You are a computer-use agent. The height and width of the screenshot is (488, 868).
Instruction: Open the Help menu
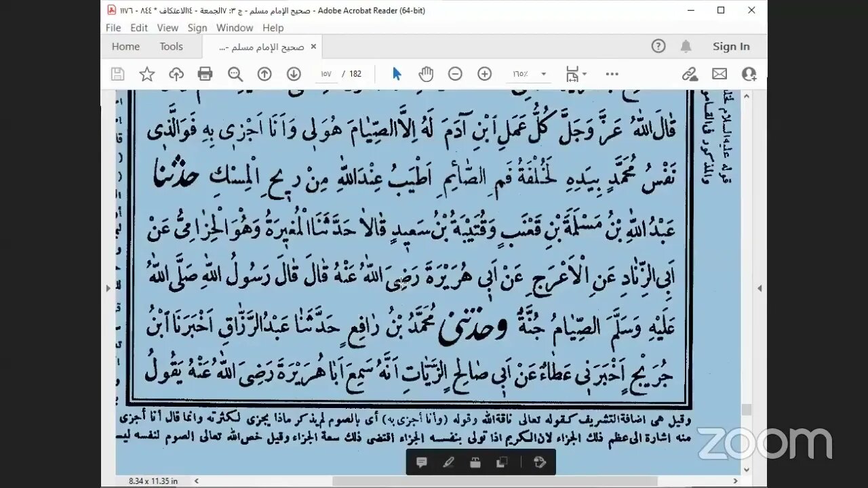(273, 28)
